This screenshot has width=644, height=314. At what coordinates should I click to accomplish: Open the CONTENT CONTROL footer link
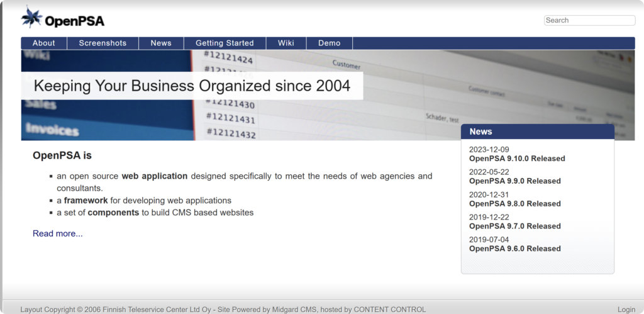pos(389,310)
